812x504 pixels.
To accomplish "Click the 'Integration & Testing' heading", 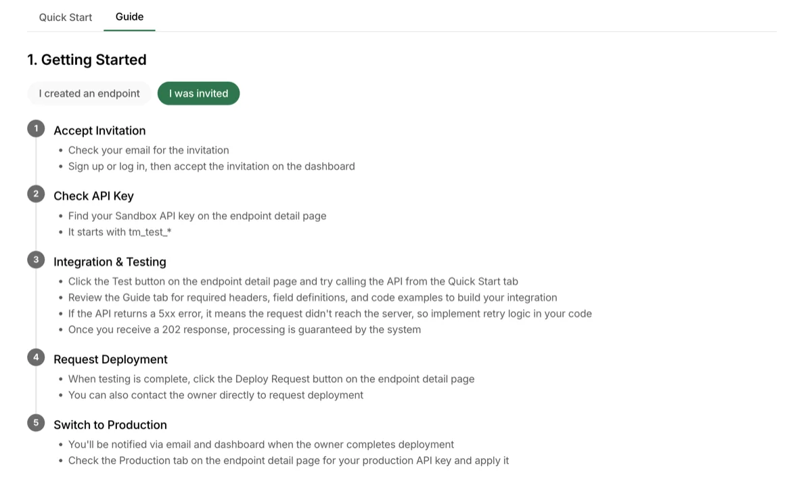I will tap(110, 261).
